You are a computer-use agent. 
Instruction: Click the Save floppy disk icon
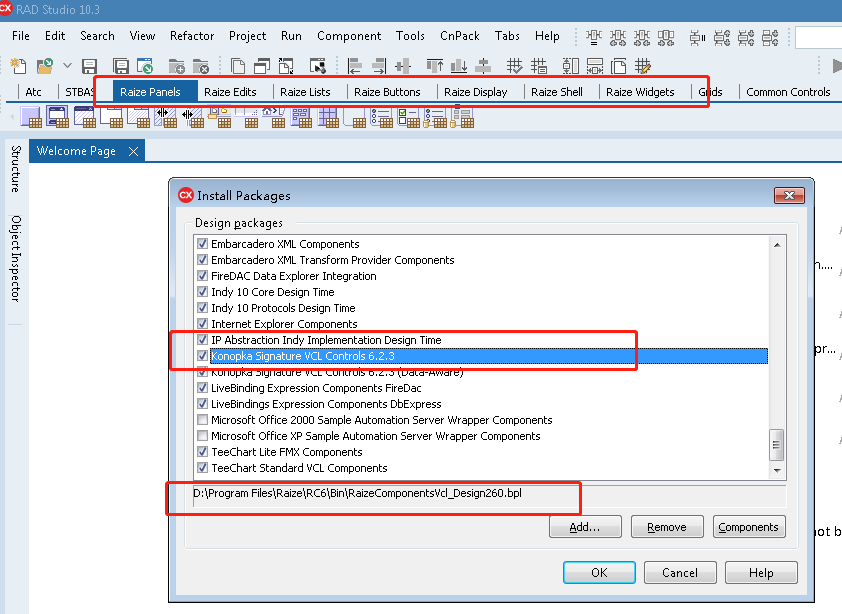click(x=89, y=66)
